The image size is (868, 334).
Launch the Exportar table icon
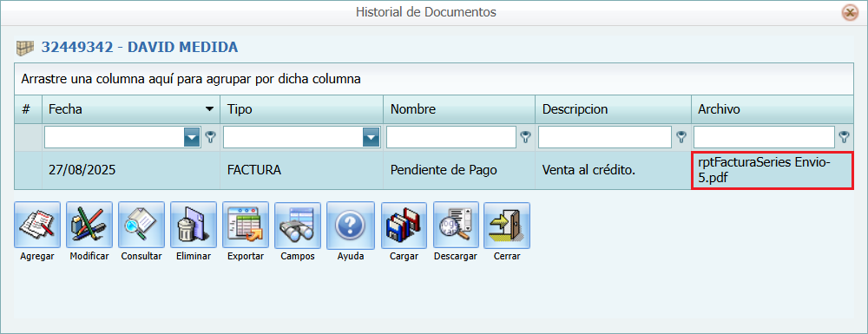click(x=246, y=225)
